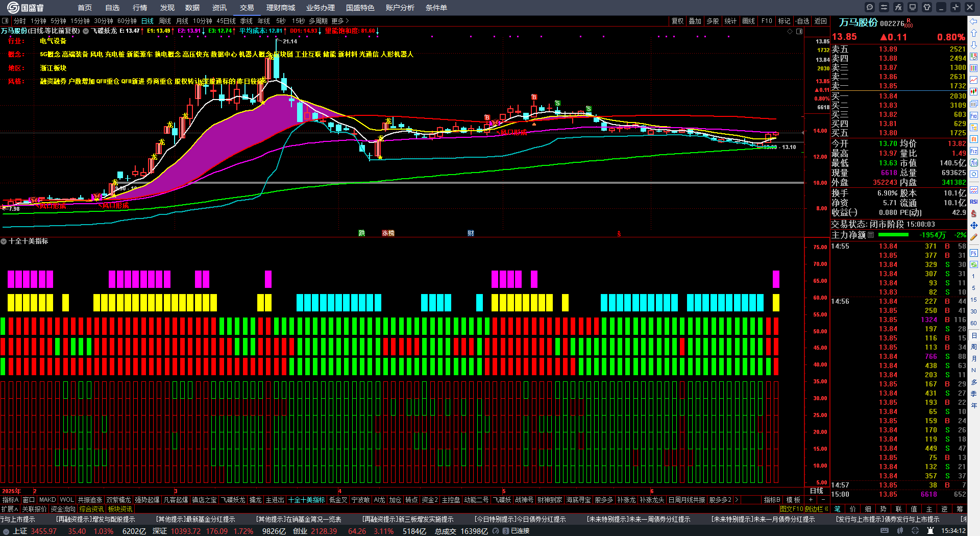Click the FS icon in sidebar

pos(974,253)
